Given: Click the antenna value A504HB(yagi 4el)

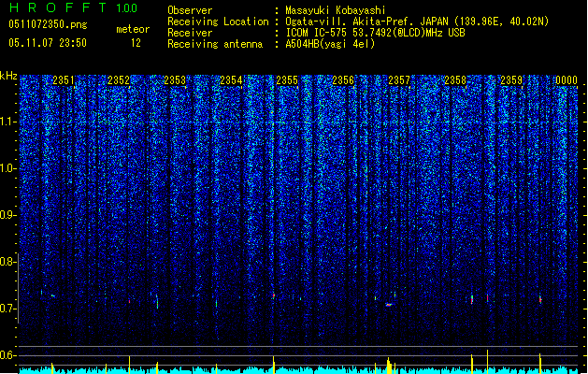Looking at the screenshot, I should click(x=330, y=44).
